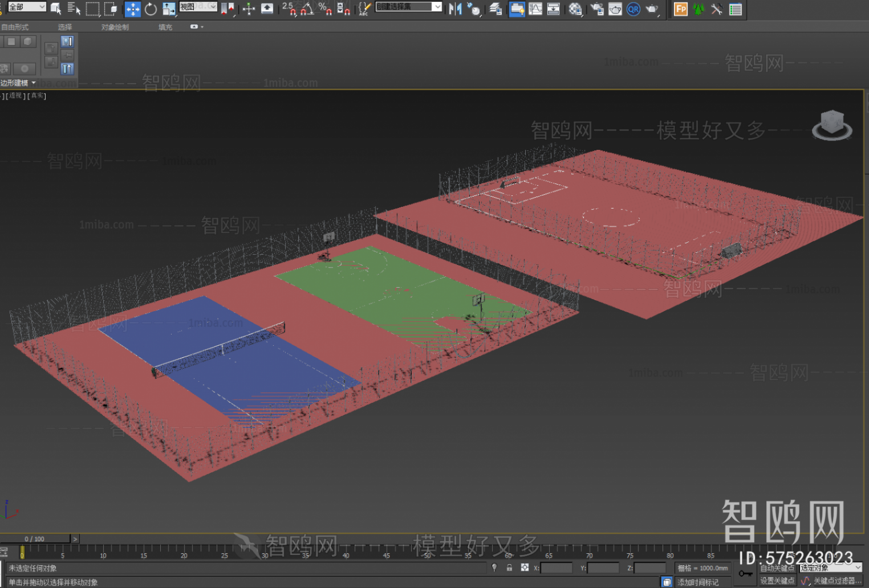Toggle keyboard shortcut override button
This screenshot has width=869, height=588.
[x=267, y=9]
